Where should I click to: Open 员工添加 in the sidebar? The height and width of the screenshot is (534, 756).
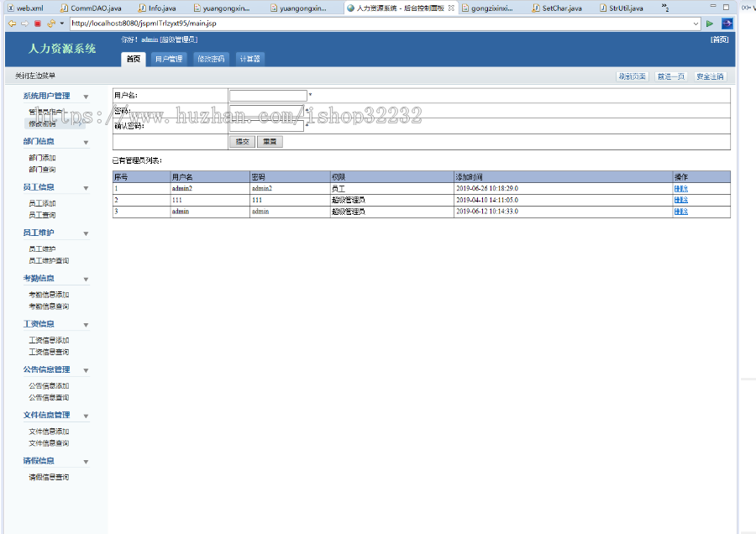(42, 203)
